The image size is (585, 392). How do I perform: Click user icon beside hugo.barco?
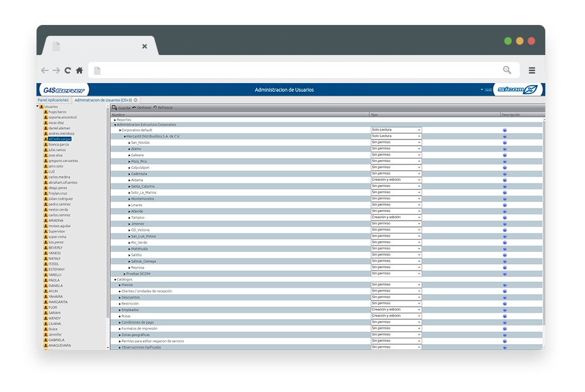pyautogui.click(x=46, y=112)
